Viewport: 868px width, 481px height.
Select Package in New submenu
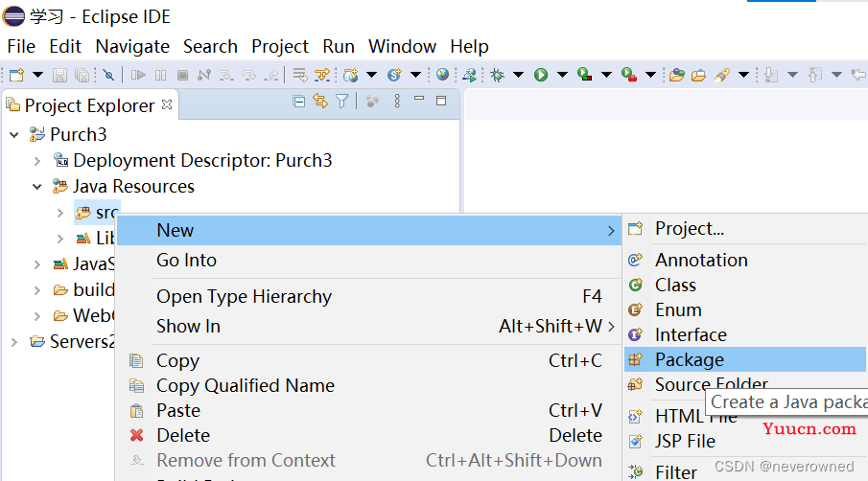745,359
